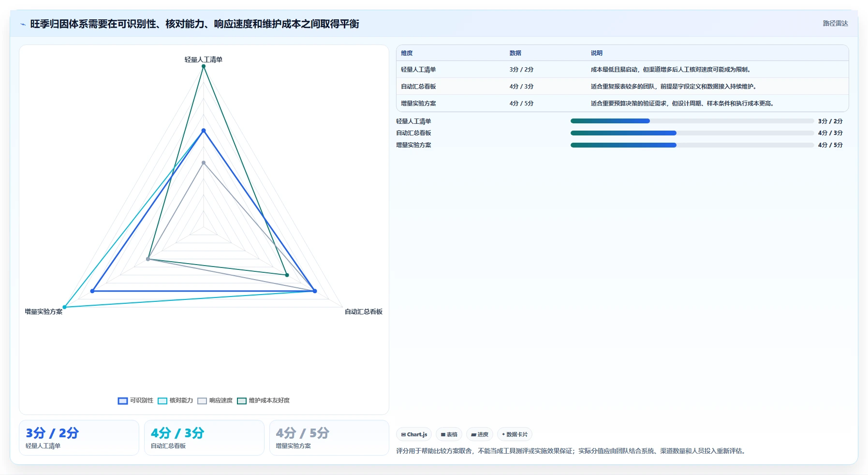
Task: Hide the 响应速度 series via its legend label
Action: 221,401
